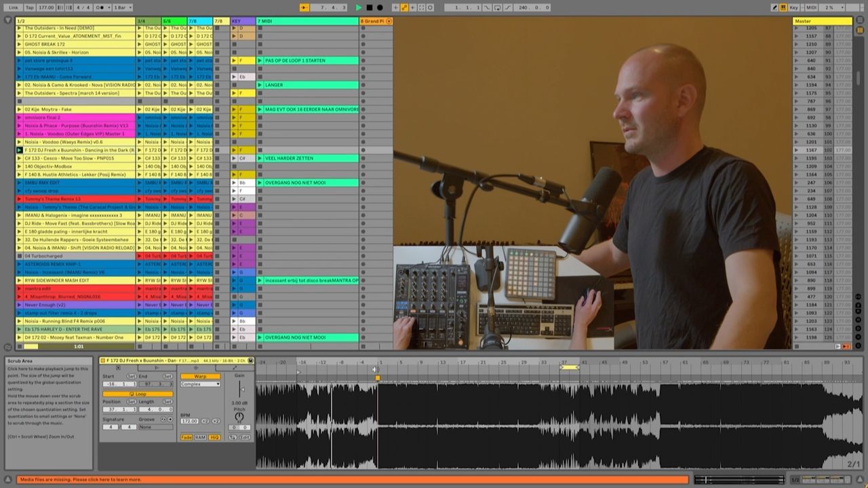Screen dimensions: 868x488
Task: Click the Groove hot-swap button
Action: [x=163, y=419]
